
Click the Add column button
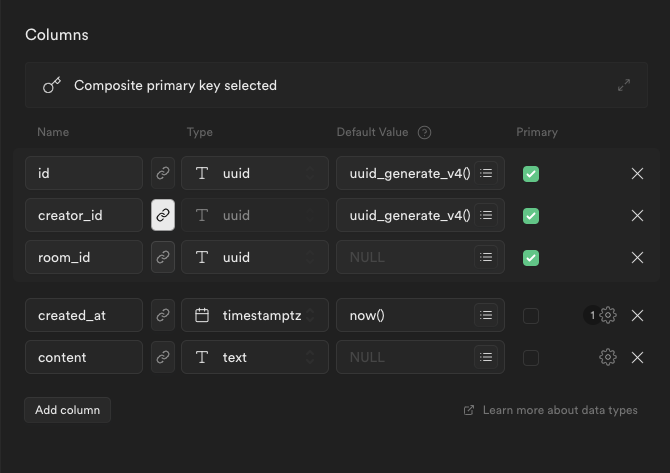[x=67, y=410]
